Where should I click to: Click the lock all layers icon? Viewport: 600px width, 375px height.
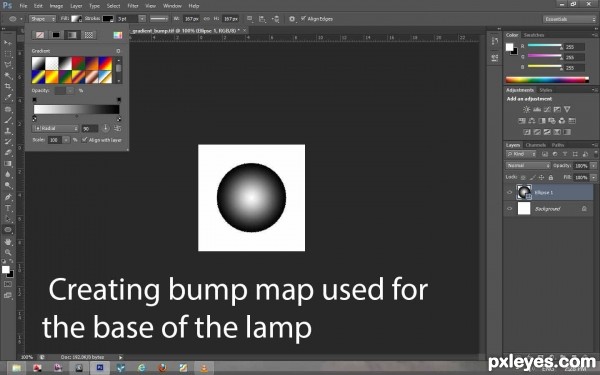pyautogui.click(x=551, y=178)
